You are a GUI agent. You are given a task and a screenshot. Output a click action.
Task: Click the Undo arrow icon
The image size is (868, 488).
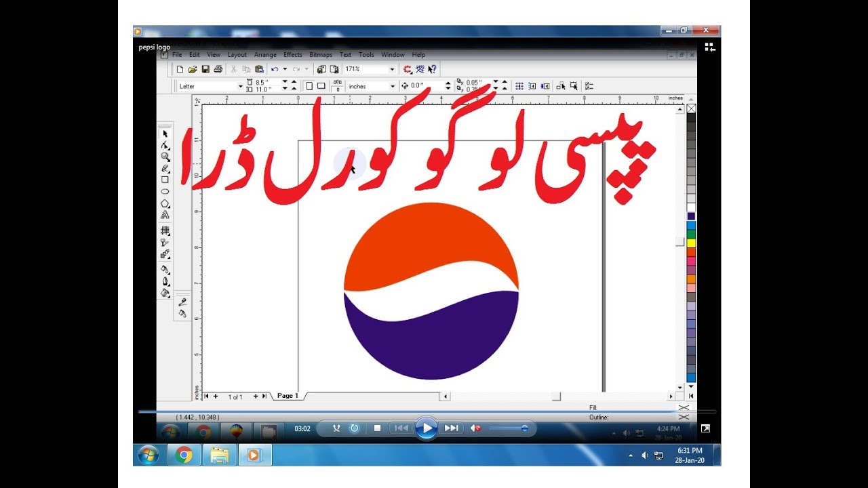click(275, 69)
